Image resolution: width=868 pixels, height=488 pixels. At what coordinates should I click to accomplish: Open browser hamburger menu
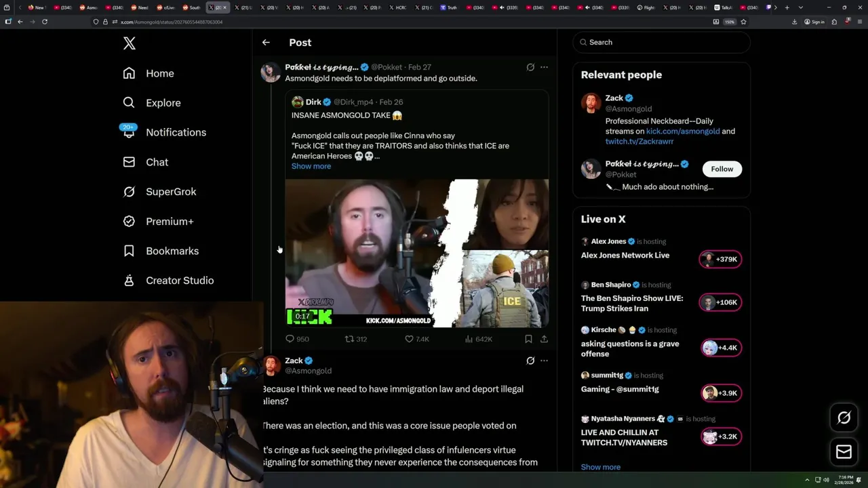(859, 22)
